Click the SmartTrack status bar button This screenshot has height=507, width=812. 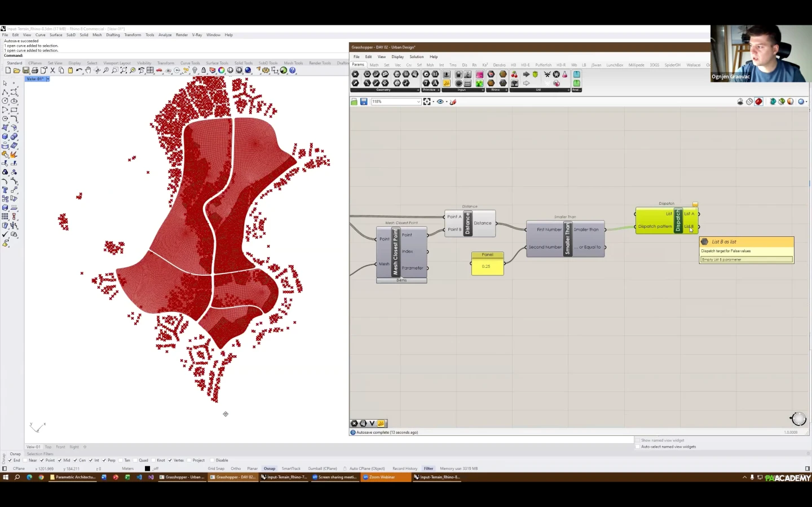click(291, 469)
